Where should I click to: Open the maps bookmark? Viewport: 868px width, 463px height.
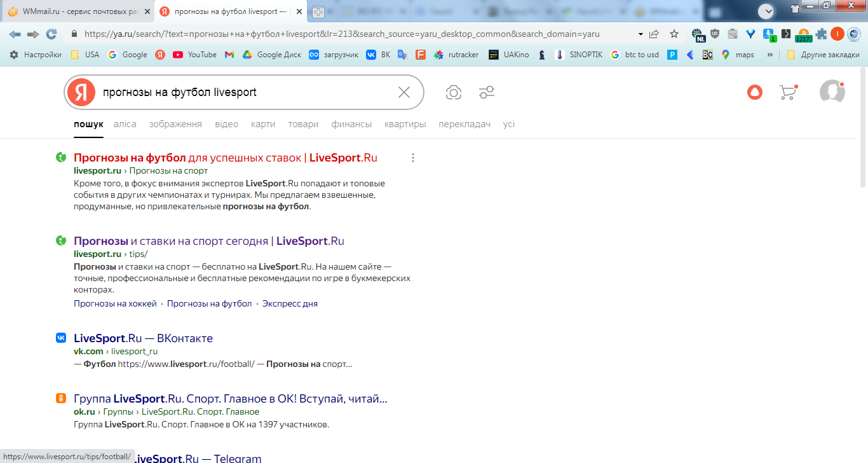click(737, 55)
